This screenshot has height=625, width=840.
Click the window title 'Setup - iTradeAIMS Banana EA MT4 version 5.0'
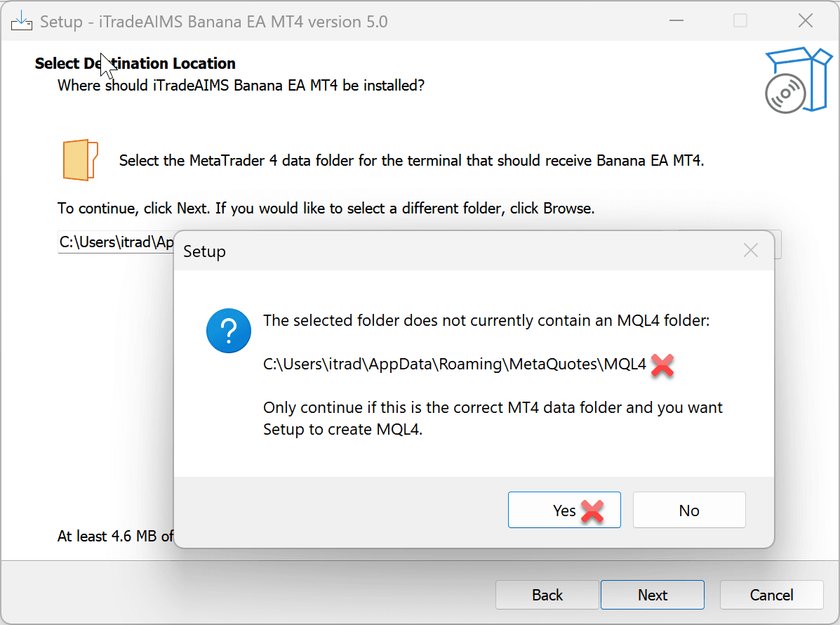point(214,22)
